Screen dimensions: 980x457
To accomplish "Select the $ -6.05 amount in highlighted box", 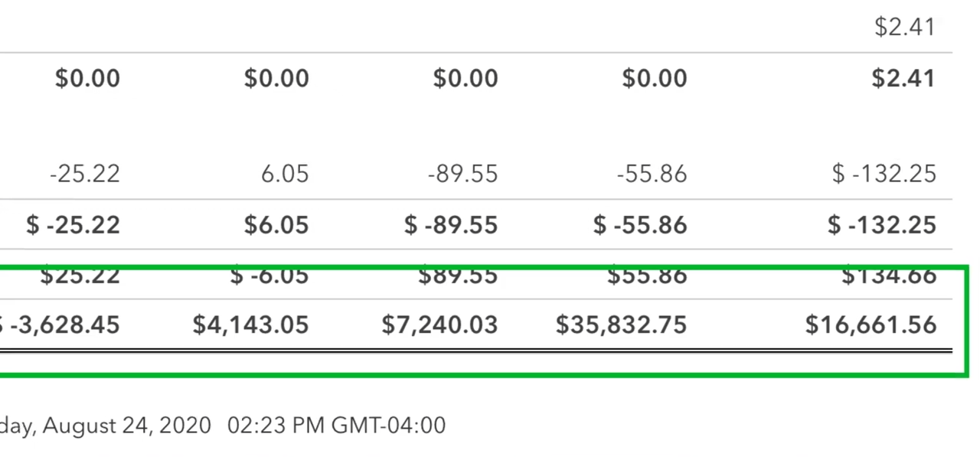I will (269, 276).
